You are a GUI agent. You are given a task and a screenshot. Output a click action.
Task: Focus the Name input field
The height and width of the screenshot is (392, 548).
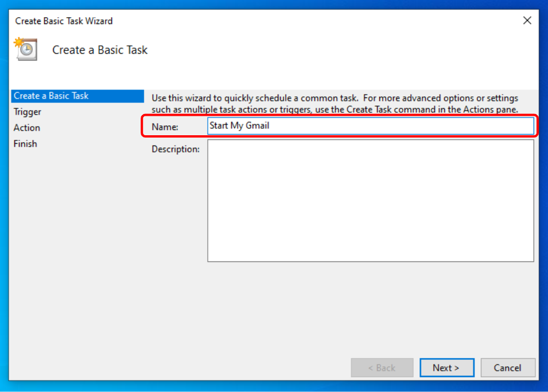point(371,126)
